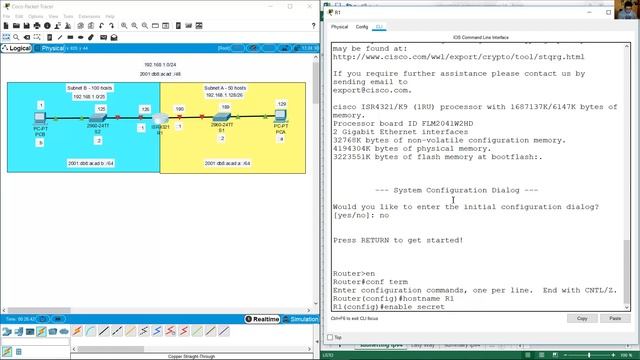Click the Print icon in Packet Tracer
This screenshot has width=640, height=360.
tap(37, 26)
